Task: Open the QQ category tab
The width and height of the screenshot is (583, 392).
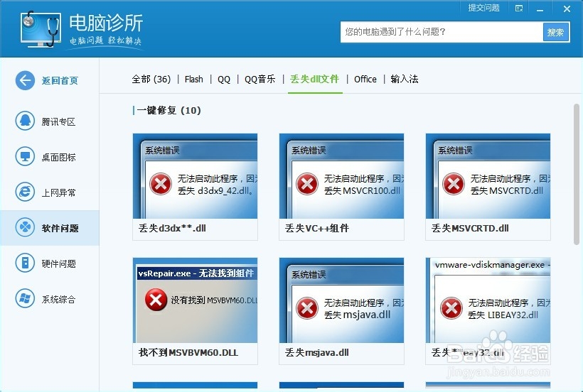Action: coord(224,79)
